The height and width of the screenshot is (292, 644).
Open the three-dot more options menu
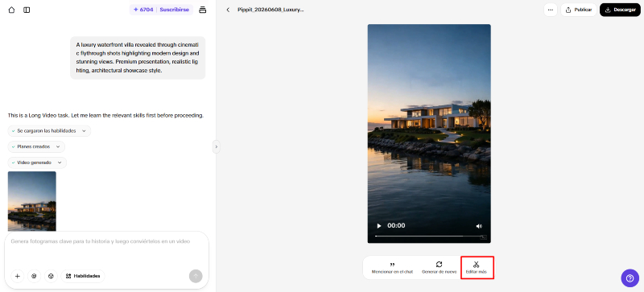click(551, 10)
